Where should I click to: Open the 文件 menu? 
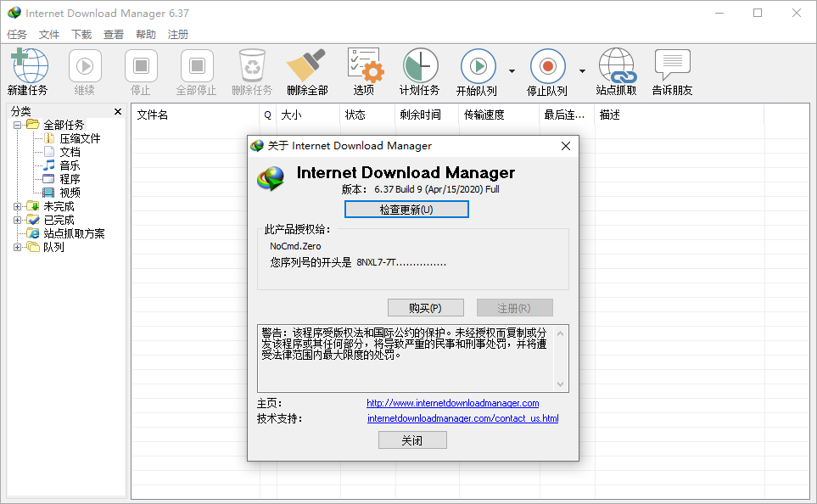point(49,35)
